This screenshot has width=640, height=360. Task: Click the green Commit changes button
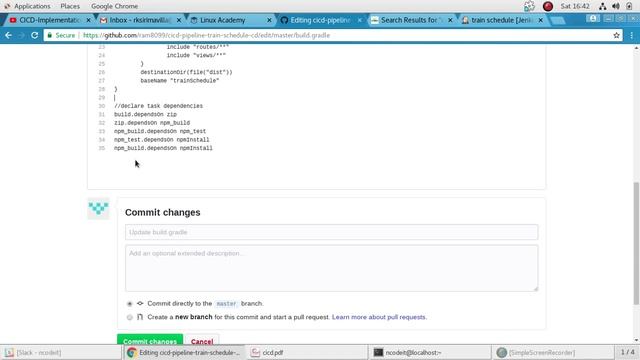click(x=150, y=340)
